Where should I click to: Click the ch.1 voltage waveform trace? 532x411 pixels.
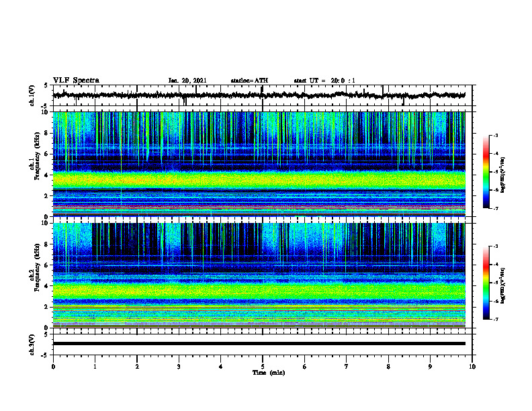(259, 95)
